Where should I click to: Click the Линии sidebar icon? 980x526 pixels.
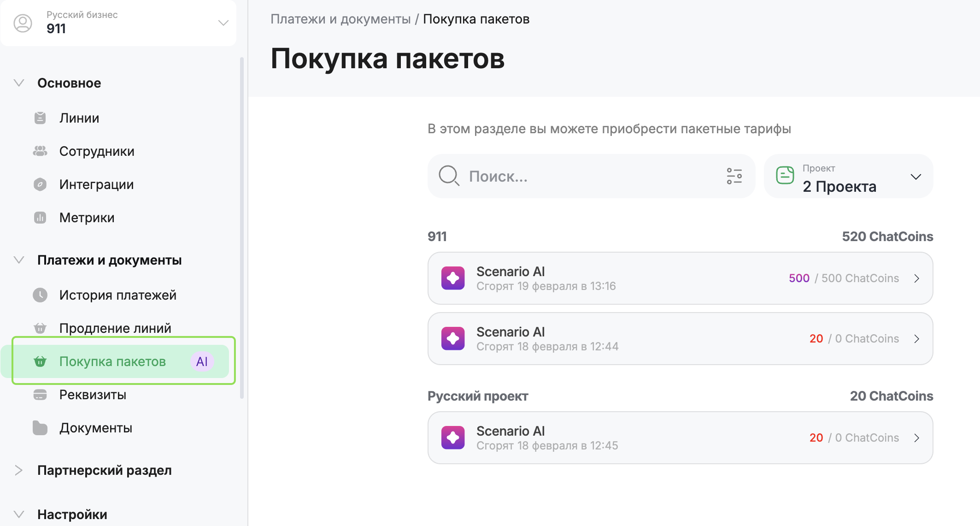coord(40,118)
